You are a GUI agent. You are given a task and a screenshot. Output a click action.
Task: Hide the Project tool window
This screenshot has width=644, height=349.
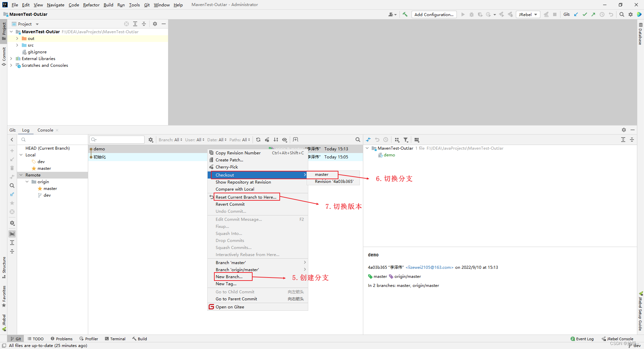coord(164,24)
